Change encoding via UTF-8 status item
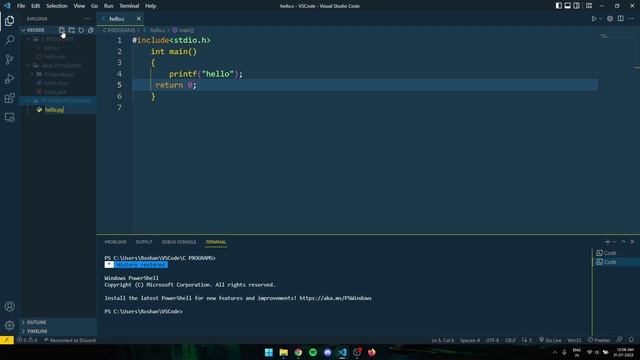 tap(492, 340)
